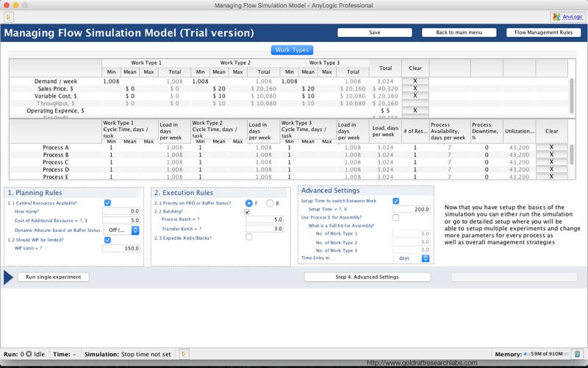Toggle the Batching checkbox
This screenshot has width=588, height=368.
(x=247, y=212)
